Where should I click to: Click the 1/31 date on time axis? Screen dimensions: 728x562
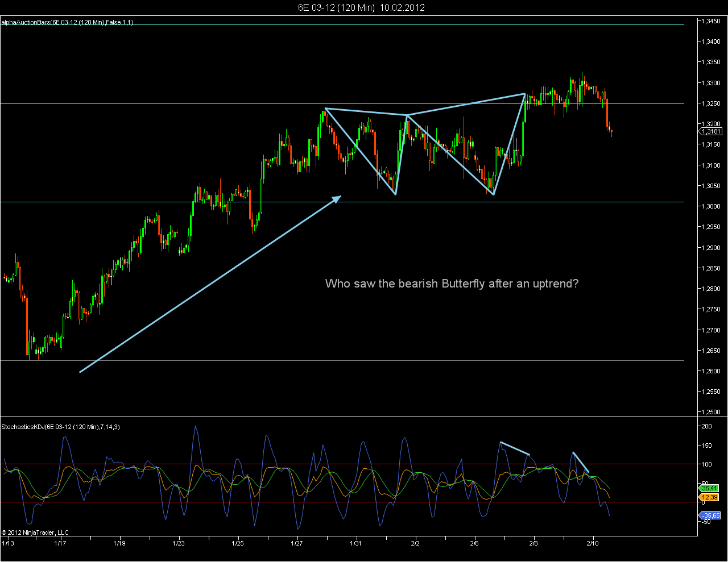356,544
